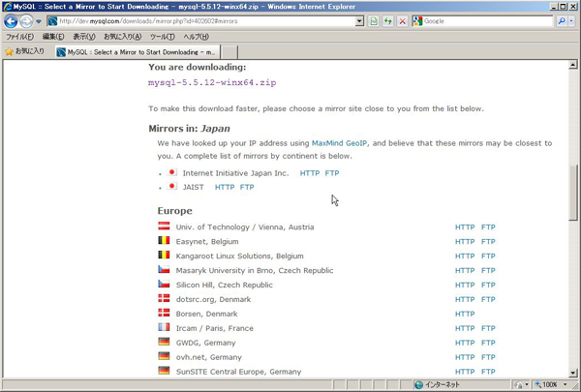Click the France flag icon
Screen dimensions: 581x392
click(164, 327)
